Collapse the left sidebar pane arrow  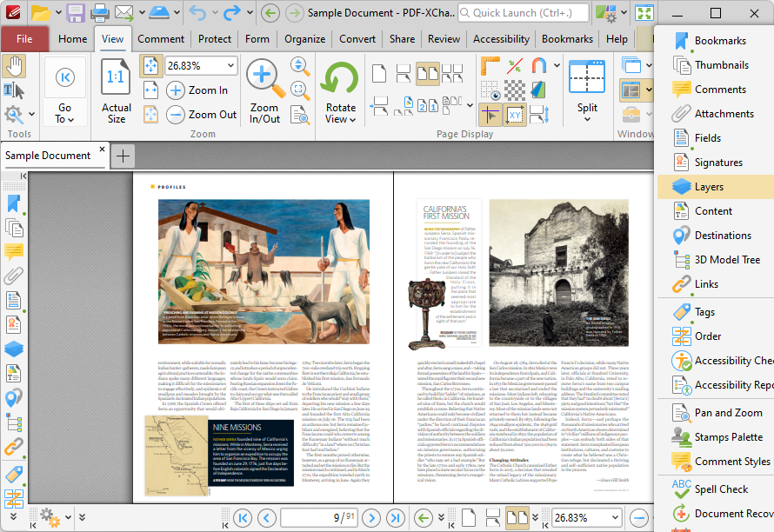23,176
